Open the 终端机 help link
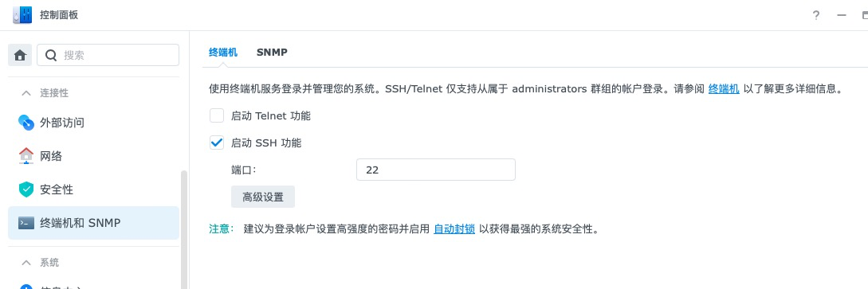The width and height of the screenshot is (868, 289). point(724,88)
